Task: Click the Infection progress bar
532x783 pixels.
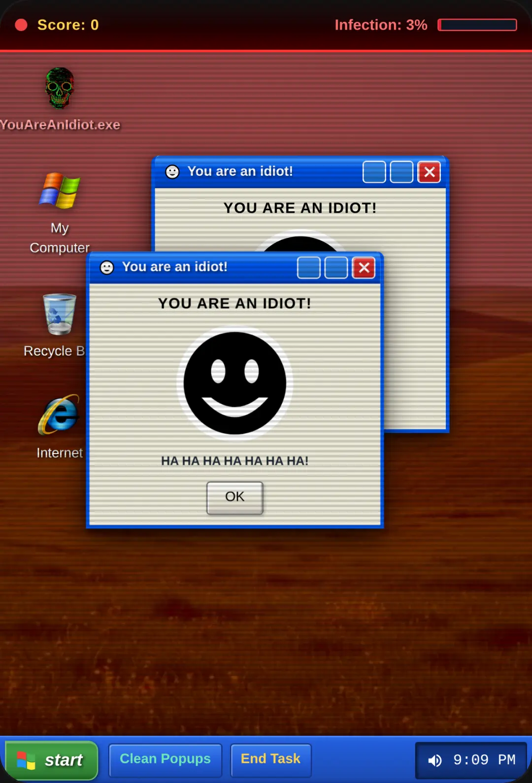Action: tap(477, 25)
